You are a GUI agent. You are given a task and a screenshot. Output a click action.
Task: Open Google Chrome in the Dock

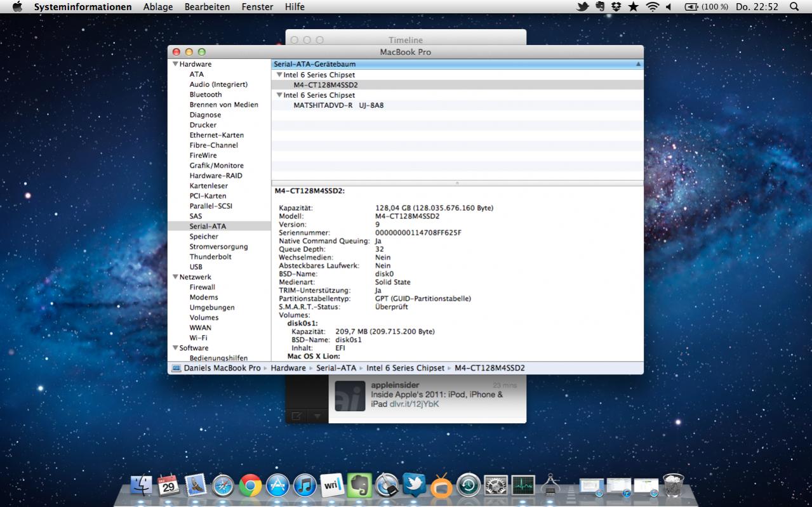tap(251, 486)
